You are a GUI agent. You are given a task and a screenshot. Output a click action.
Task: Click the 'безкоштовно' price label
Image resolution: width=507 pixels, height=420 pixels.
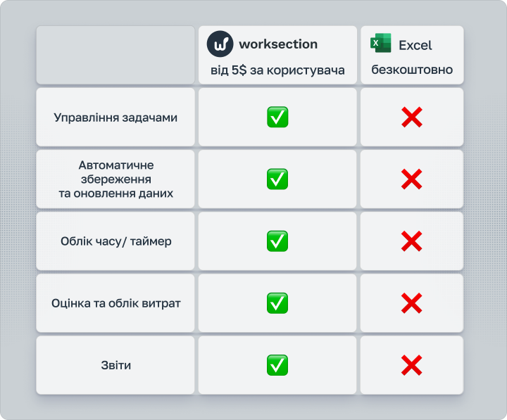pos(412,70)
